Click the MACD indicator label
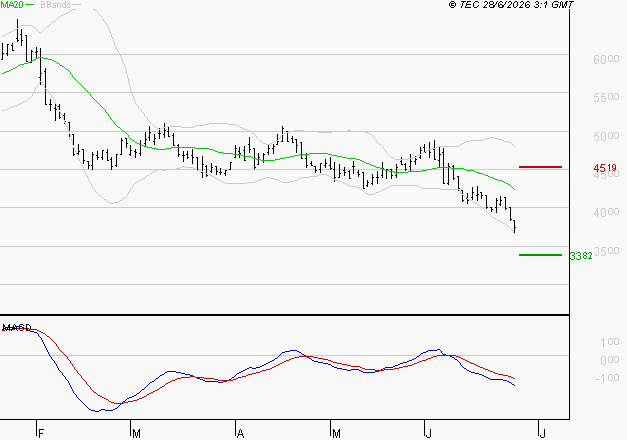627x440 pixels. [x=17, y=328]
